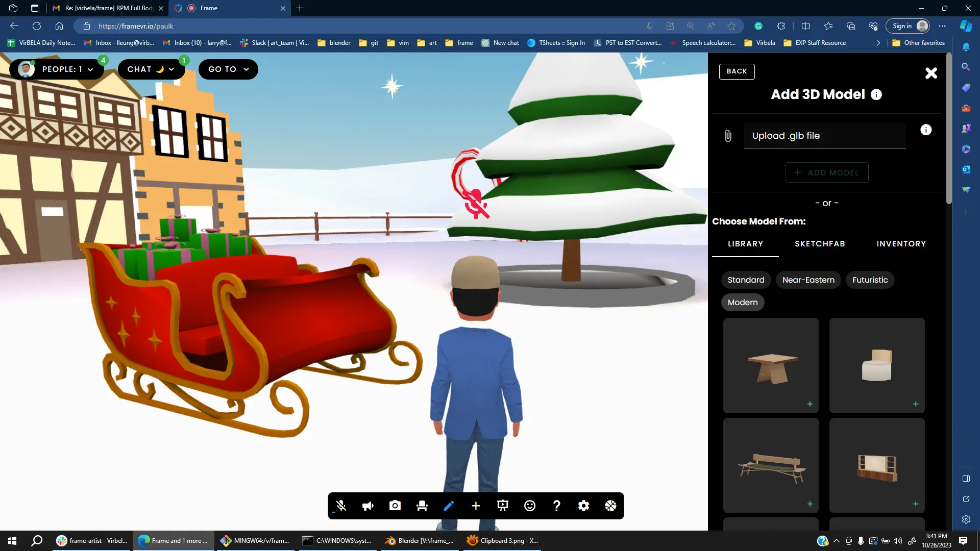Open settings gear in bottom toolbar
The height and width of the screenshot is (551, 980).
[x=583, y=506]
